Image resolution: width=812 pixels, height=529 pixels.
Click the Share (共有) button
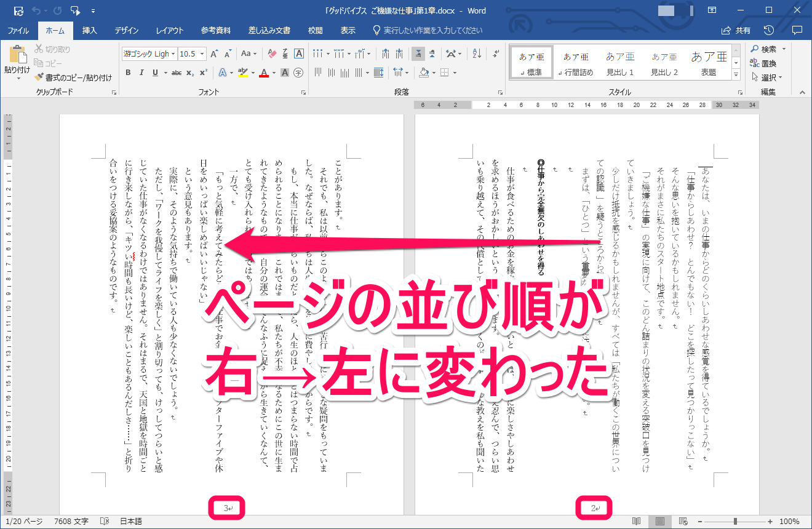click(736, 30)
